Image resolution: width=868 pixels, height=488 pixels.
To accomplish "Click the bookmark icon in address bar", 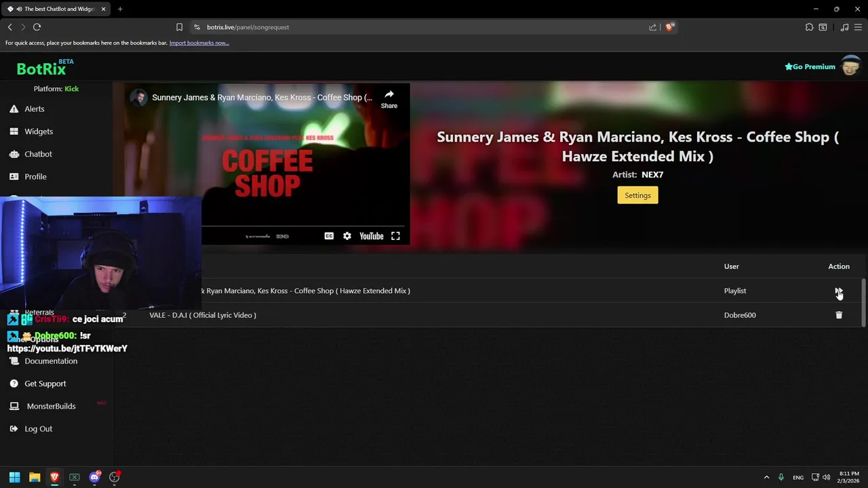I will (x=179, y=27).
